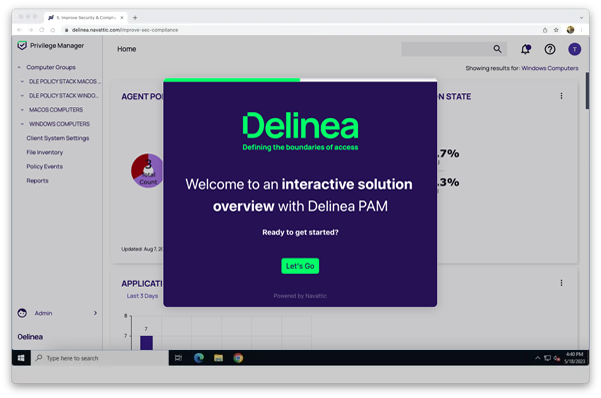Click the search magnifier icon
The image size is (601, 398).
pos(497,49)
